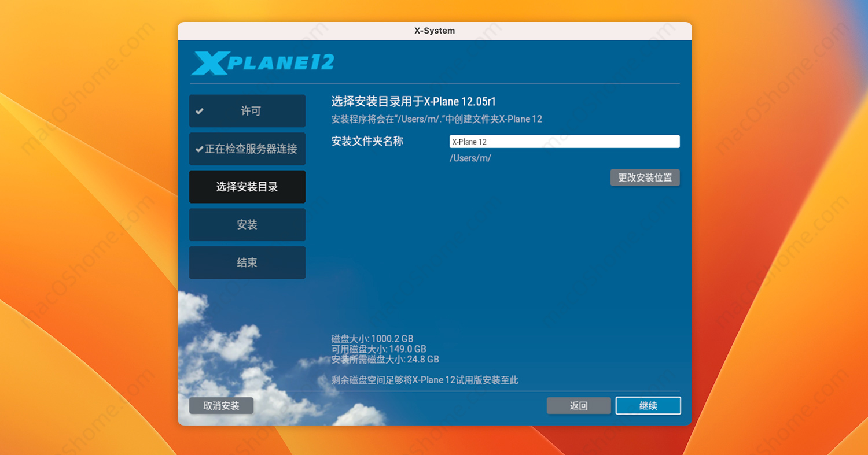Click the heading 选择安装目录用于X-Plane 12.05r1
868x455 pixels.
414,102
